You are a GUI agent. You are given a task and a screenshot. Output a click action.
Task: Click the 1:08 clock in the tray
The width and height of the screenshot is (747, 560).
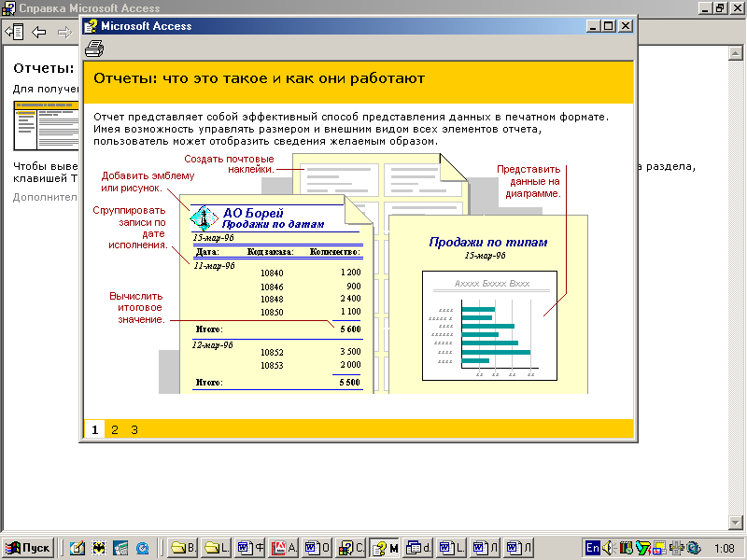[725, 549]
